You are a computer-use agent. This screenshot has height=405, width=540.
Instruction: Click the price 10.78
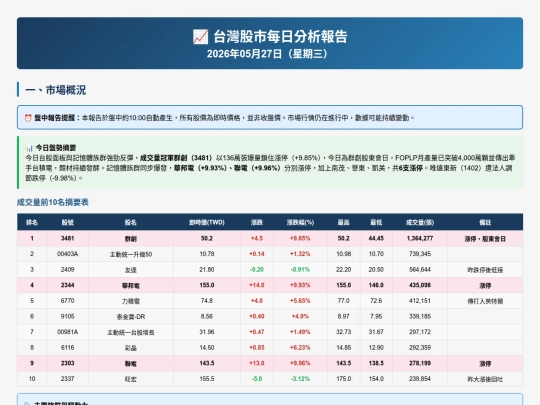tap(207, 254)
